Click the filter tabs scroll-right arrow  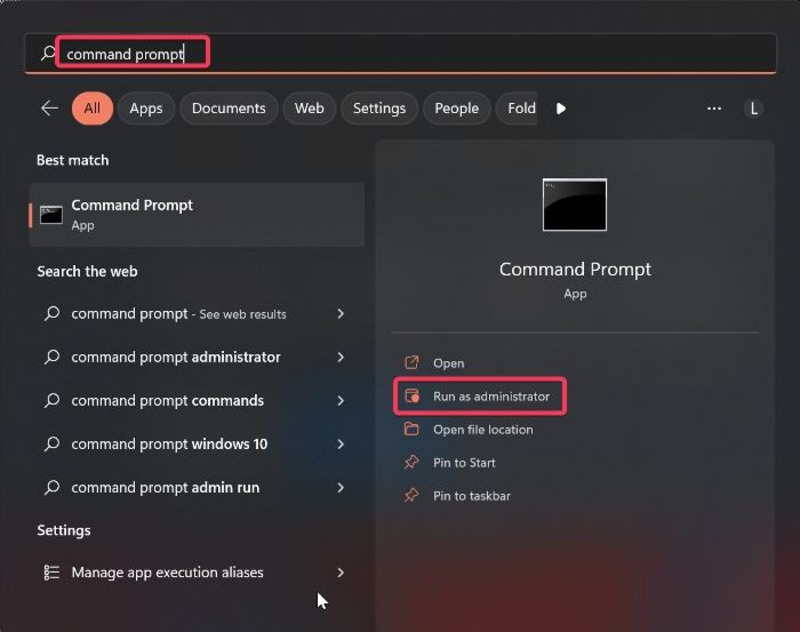coord(561,108)
